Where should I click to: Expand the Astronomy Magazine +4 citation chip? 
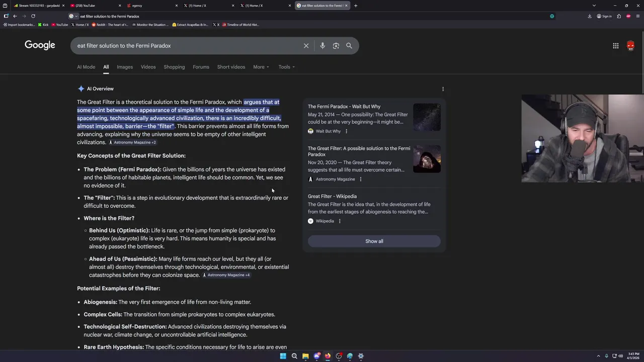coord(226,275)
